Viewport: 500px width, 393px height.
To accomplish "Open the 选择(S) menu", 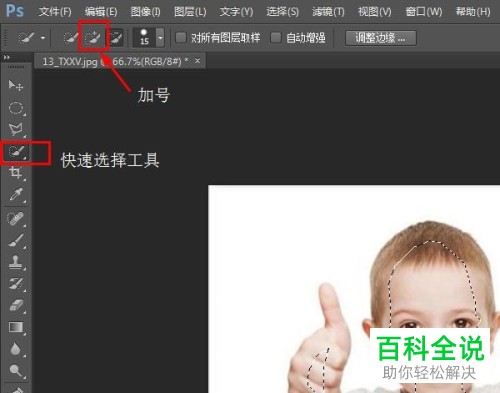I will [282, 12].
